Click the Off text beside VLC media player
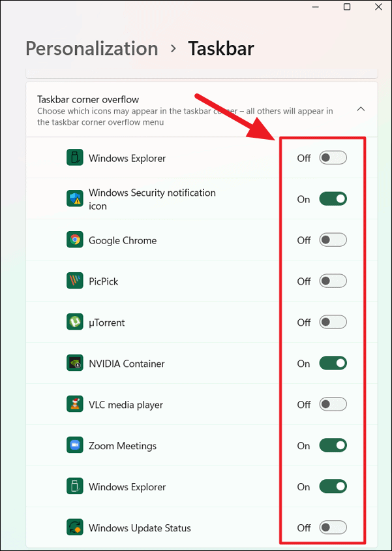This screenshot has height=551, width=392. 304,405
